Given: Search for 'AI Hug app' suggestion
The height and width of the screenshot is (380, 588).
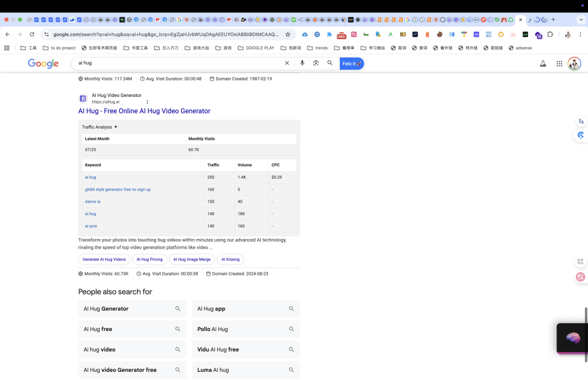Looking at the screenshot, I should coord(246,309).
